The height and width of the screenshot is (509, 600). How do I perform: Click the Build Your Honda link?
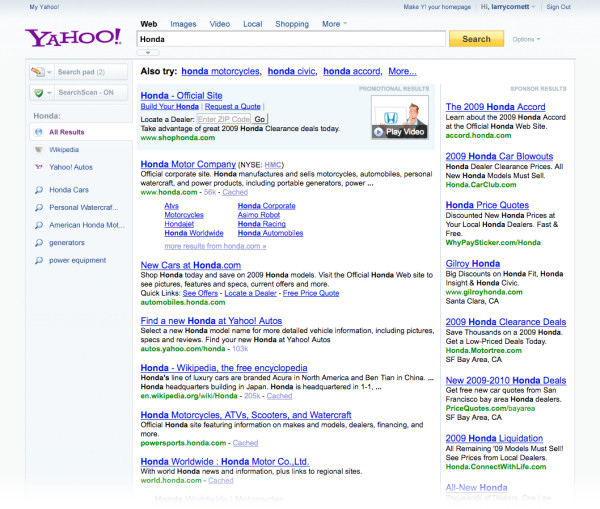tap(170, 106)
